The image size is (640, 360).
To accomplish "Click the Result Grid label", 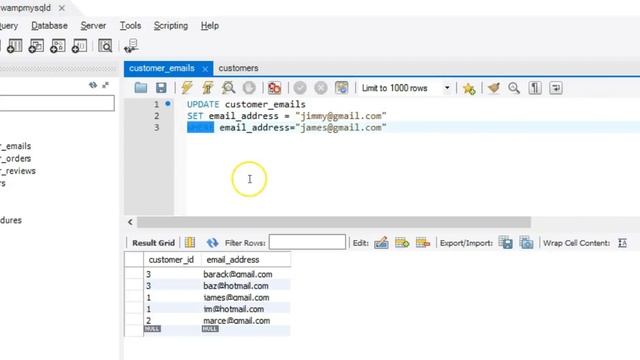I will pyautogui.click(x=153, y=243).
